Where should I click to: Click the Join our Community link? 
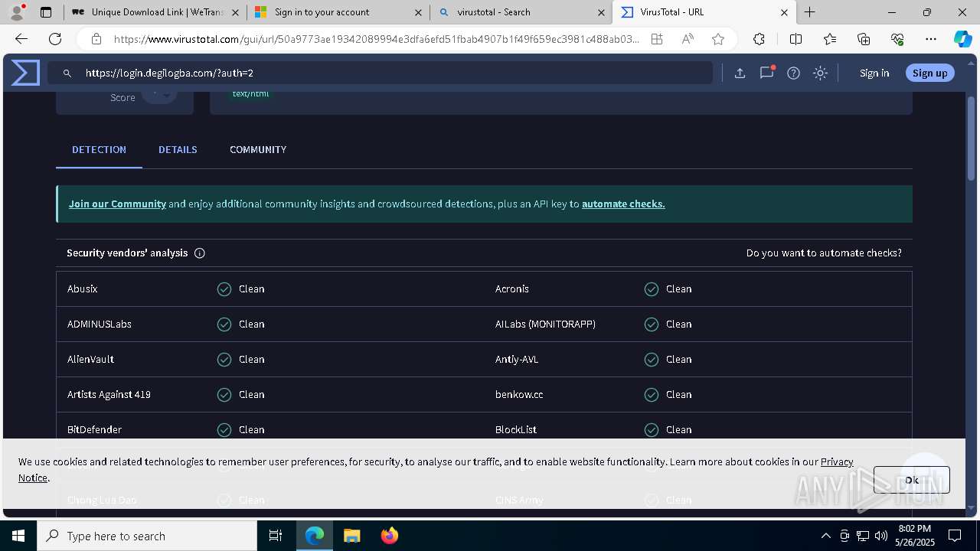click(117, 204)
